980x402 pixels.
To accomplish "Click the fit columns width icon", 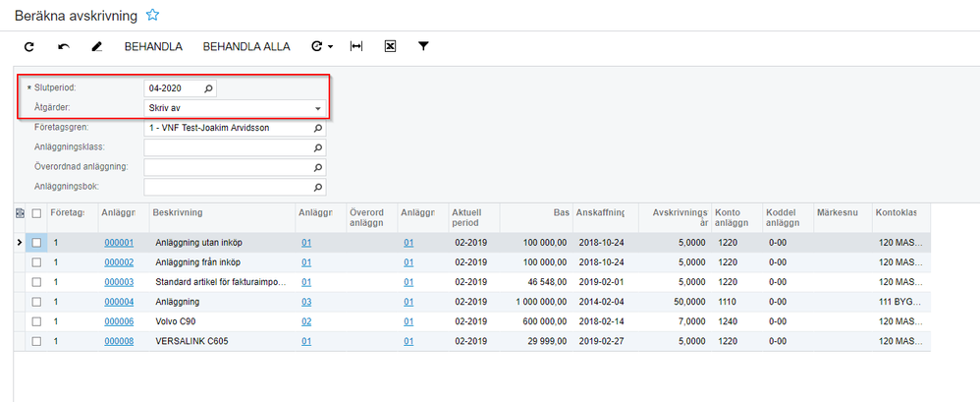I will pyautogui.click(x=356, y=46).
